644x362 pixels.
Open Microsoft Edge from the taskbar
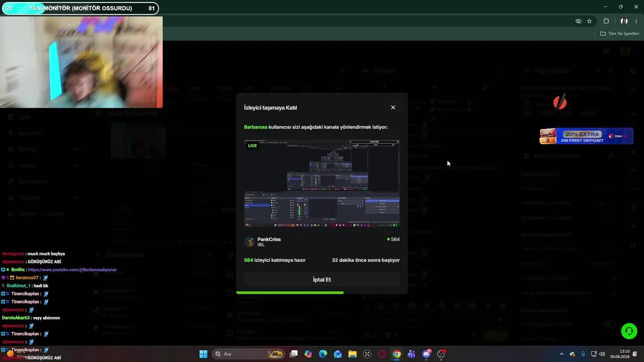pyautogui.click(x=323, y=354)
